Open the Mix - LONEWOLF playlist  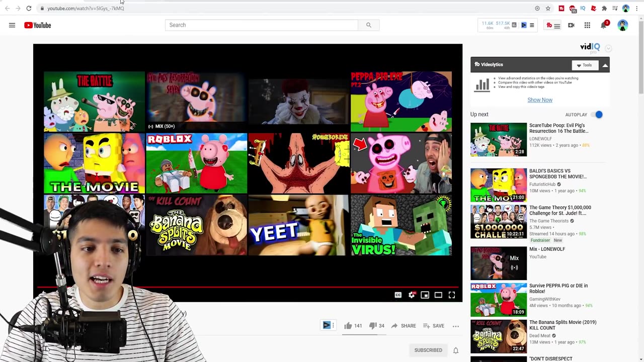coord(547,249)
